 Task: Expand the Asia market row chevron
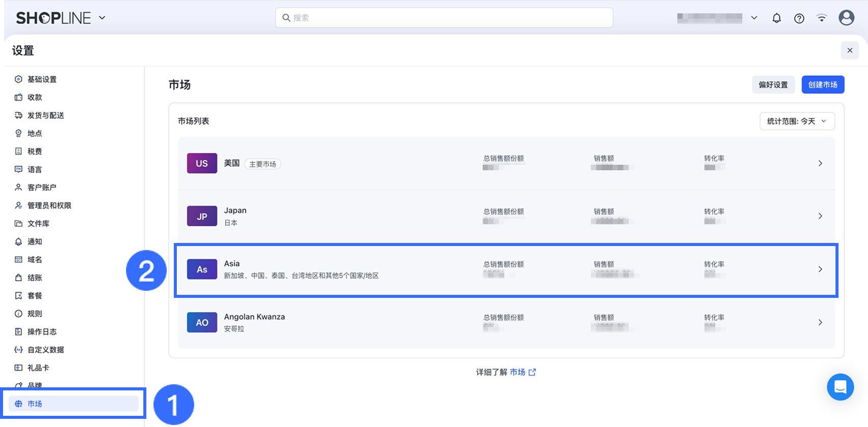coord(820,269)
